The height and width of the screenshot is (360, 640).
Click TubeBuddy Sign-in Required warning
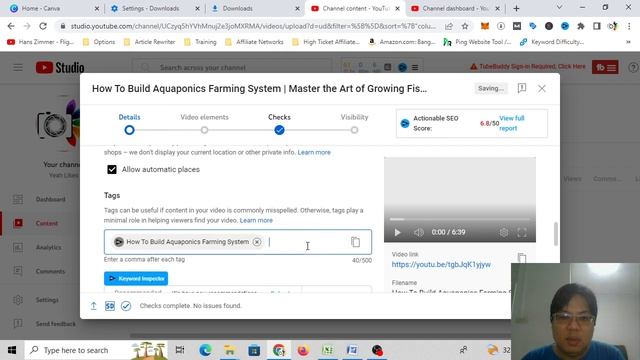coord(528,67)
